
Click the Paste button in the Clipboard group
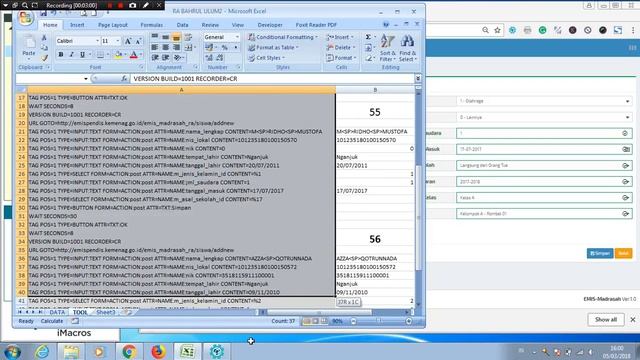[29, 46]
